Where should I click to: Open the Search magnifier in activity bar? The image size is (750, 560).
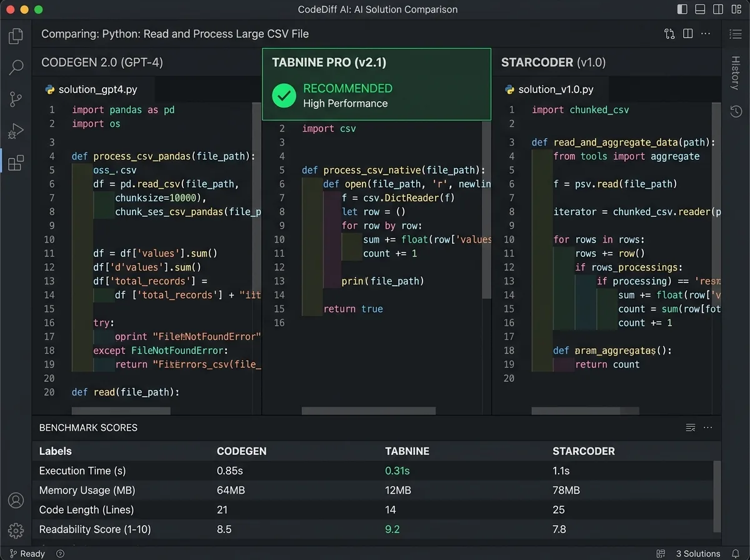pos(16,67)
